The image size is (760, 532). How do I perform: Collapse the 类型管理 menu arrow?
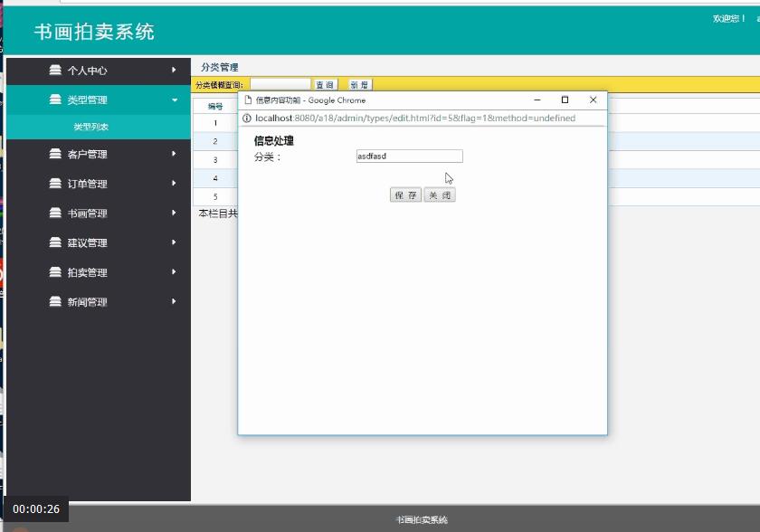[x=175, y=100]
